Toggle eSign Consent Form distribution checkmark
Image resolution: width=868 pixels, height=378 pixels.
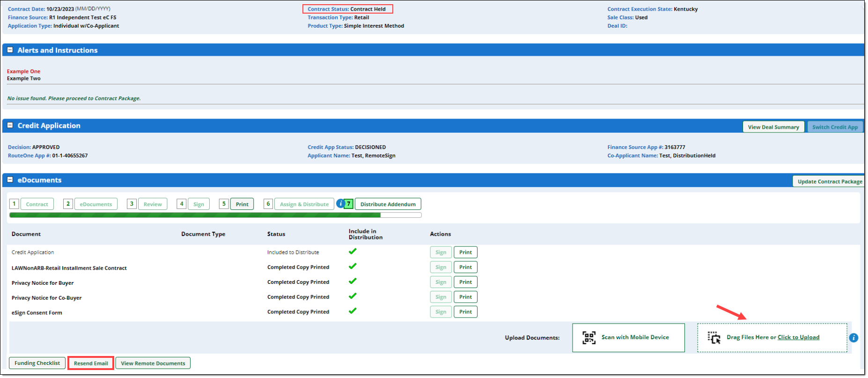pyautogui.click(x=353, y=311)
